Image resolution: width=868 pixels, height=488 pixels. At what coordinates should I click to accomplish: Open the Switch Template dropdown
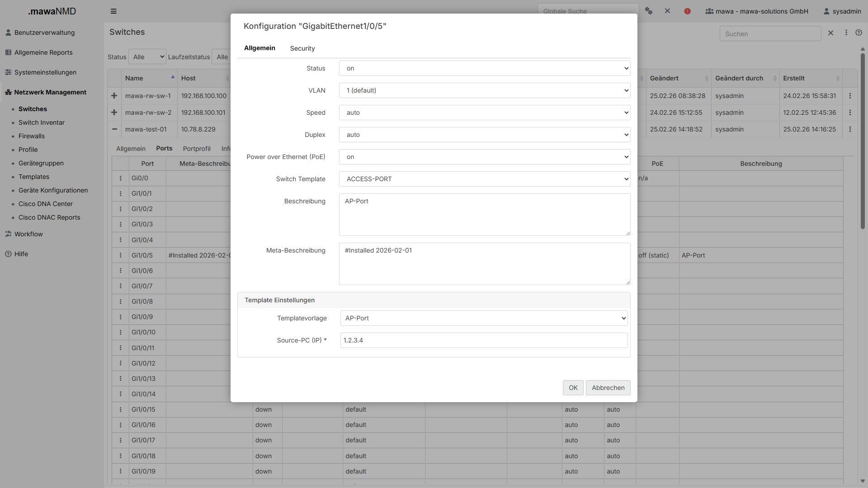(484, 179)
